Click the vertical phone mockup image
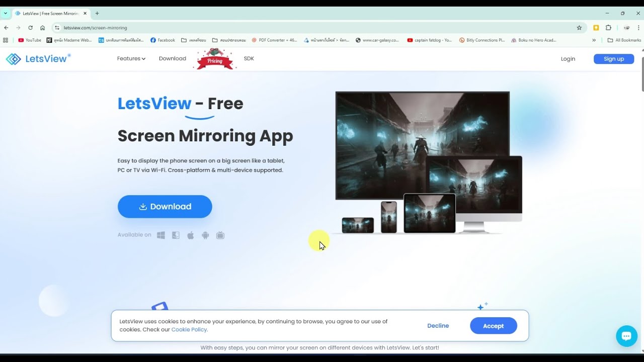Screen dimensions: 644x362 (x=389, y=217)
